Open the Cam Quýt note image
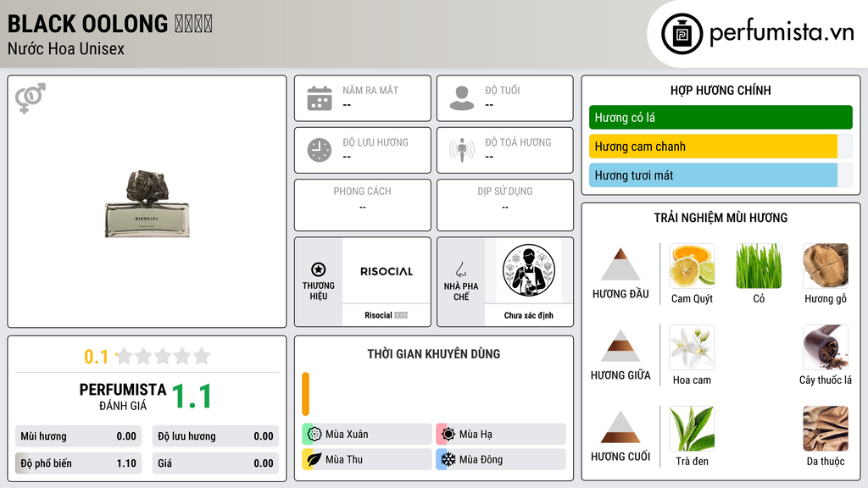This screenshot has height=488, width=868. [x=692, y=266]
